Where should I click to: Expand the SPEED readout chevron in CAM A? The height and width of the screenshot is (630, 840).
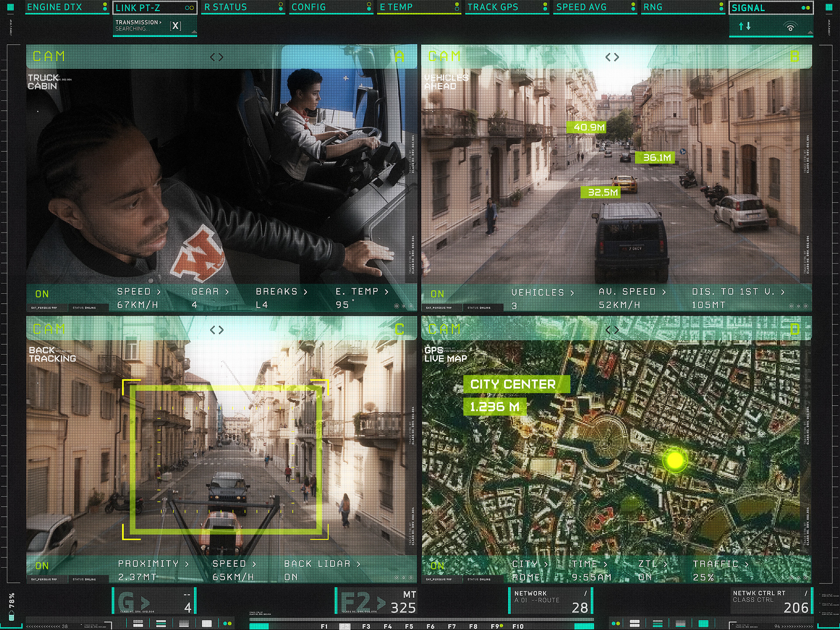(158, 292)
